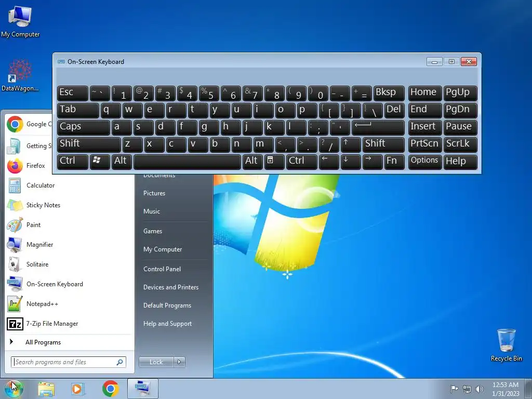Click the taskbar clock showing 12:53 AM

[x=506, y=389]
